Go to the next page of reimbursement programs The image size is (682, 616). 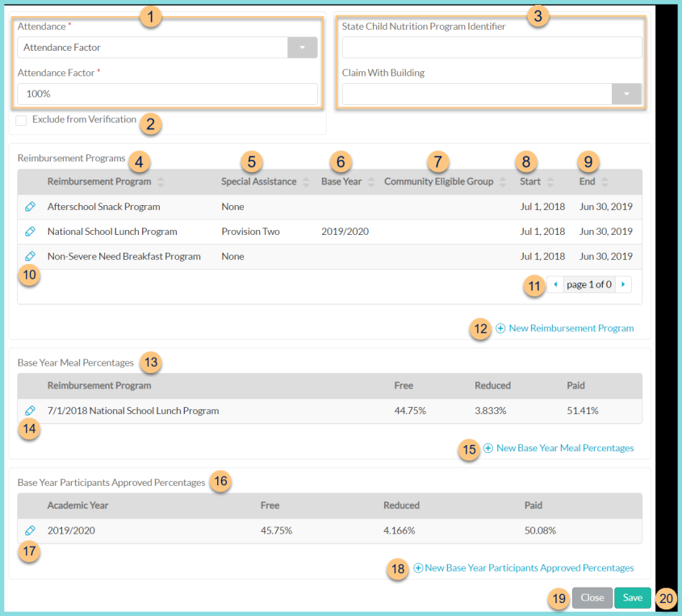click(x=622, y=284)
